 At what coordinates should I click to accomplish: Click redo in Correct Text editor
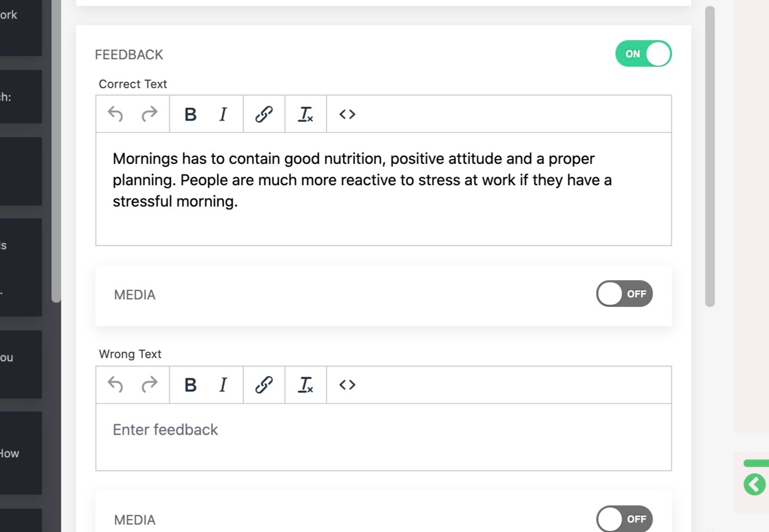pyautogui.click(x=150, y=114)
